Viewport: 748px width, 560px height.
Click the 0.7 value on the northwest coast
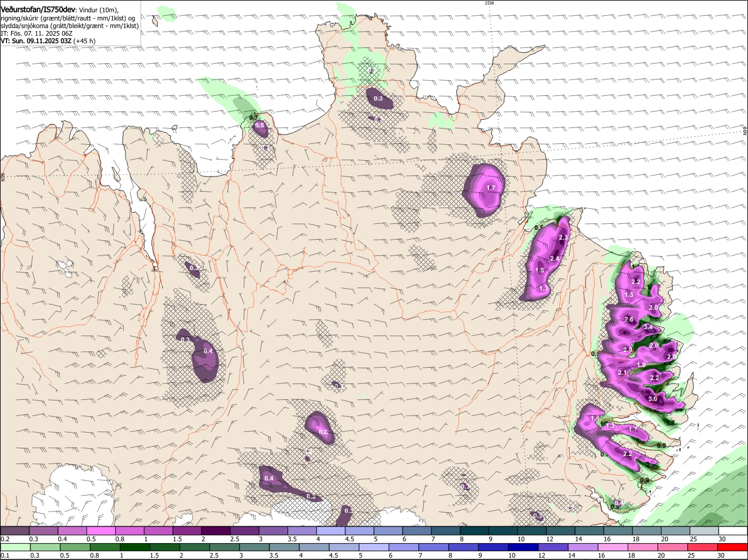point(254,117)
